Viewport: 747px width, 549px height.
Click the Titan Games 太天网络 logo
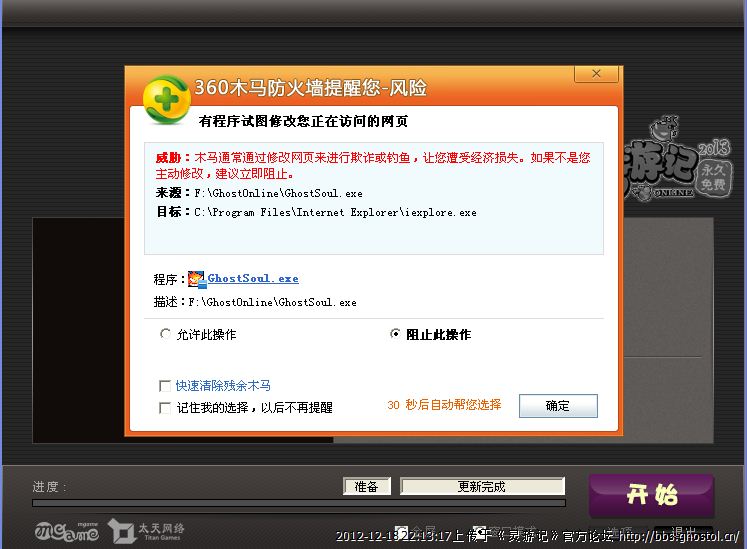(x=146, y=530)
